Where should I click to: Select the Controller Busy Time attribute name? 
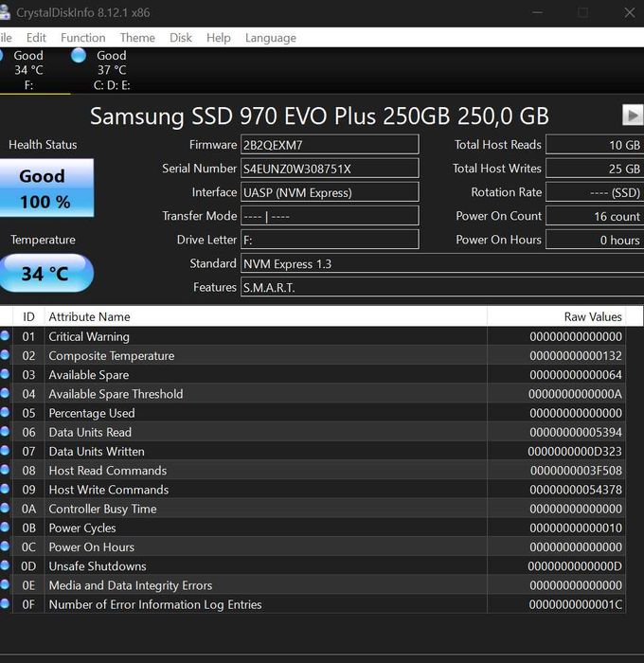pos(102,509)
